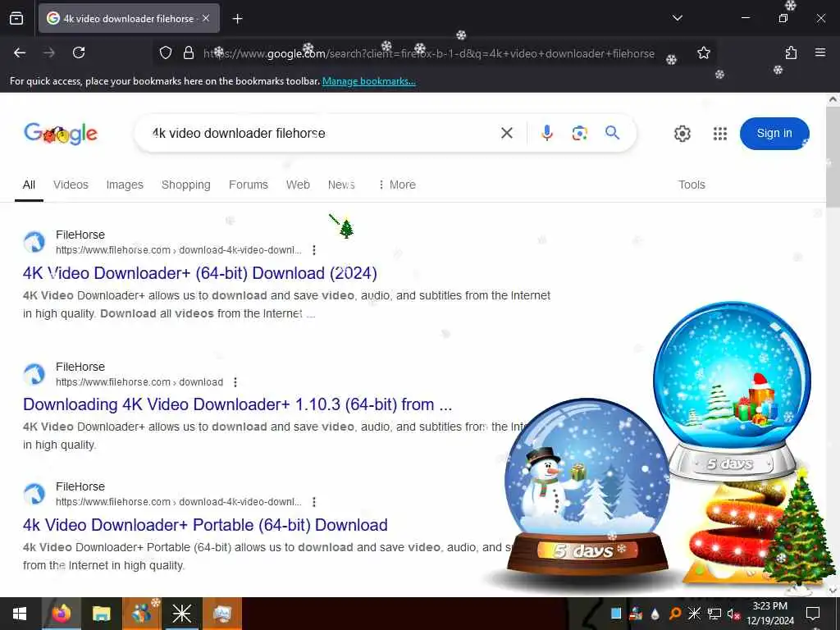
Task: Open the search Tools options
Action: (x=692, y=185)
